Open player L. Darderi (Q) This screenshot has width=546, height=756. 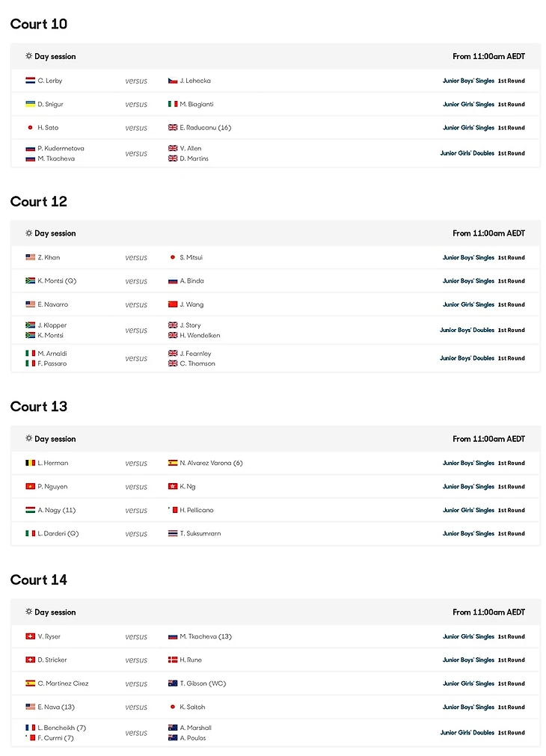pos(58,533)
